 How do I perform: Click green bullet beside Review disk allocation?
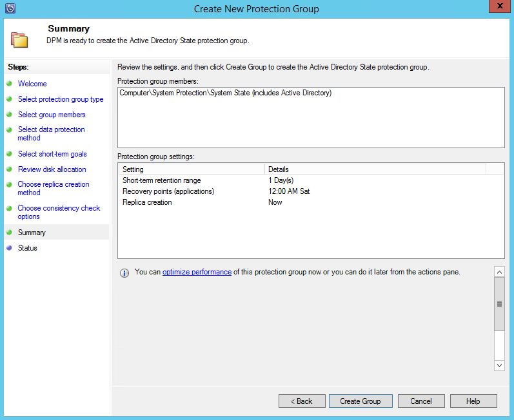(9, 169)
